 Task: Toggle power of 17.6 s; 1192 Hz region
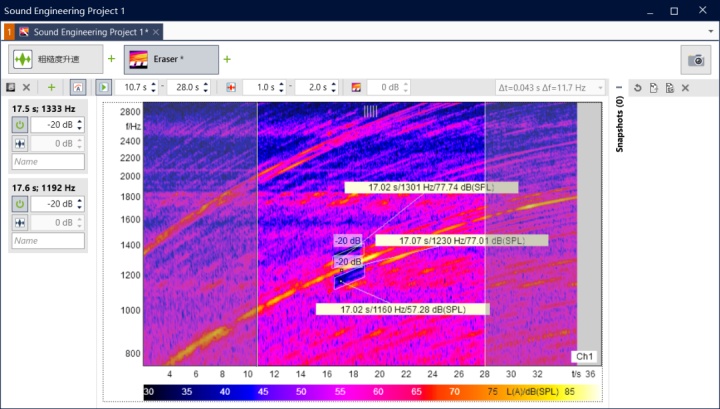pos(20,204)
